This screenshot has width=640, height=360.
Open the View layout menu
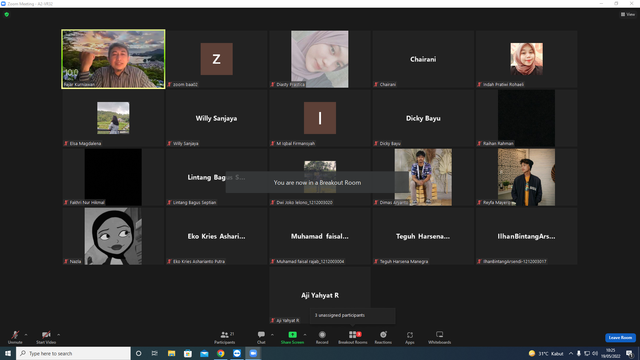pos(628,14)
